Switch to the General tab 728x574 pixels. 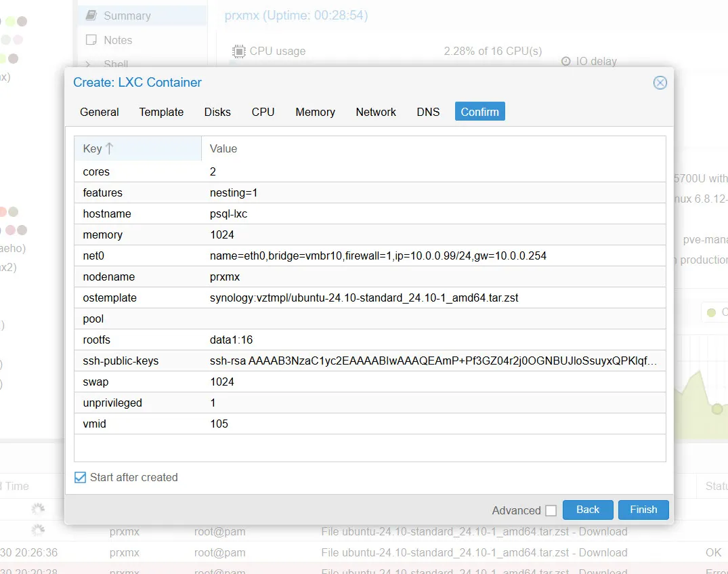coord(100,112)
